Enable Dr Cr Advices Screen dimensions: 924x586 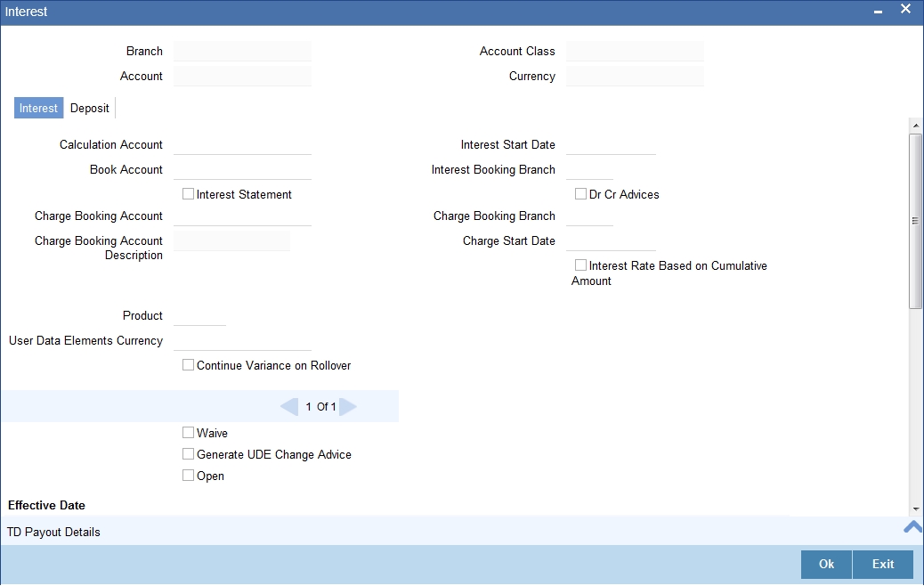[580, 193]
